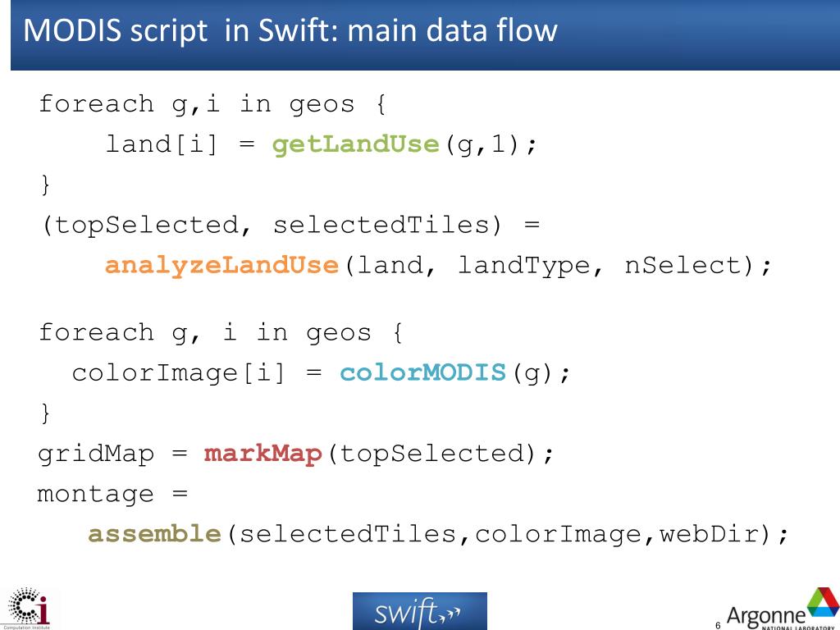The width and height of the screenshot is (840, 630).
Task: Click the 'gridMap =' text
Action: tap(112, 454)
